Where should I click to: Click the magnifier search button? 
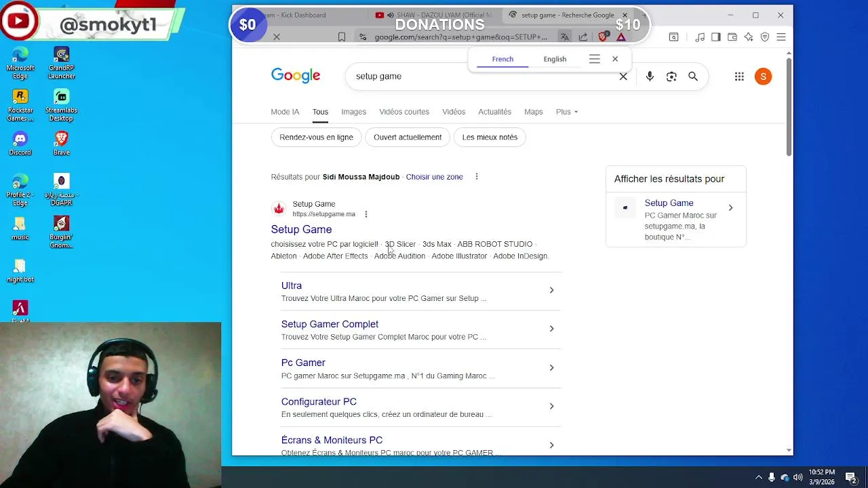coord(693,77)
